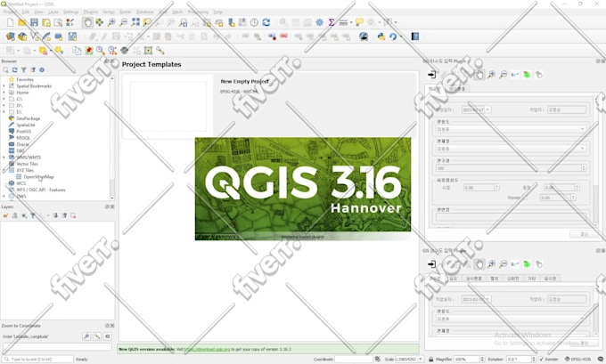Viewport: 606px width, 364px height.
Task: Open the Vector menu
Action: click(x=109, y=12)
